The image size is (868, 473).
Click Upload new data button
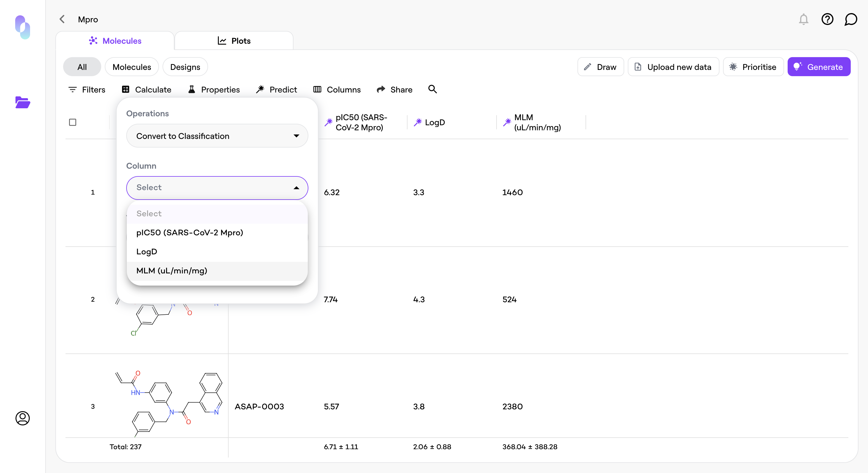(x=673, y=67)
